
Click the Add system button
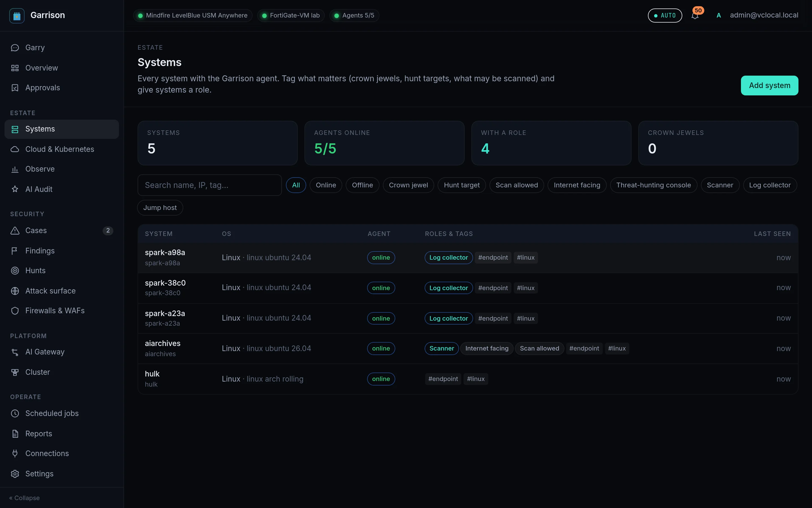pos(769,85)
